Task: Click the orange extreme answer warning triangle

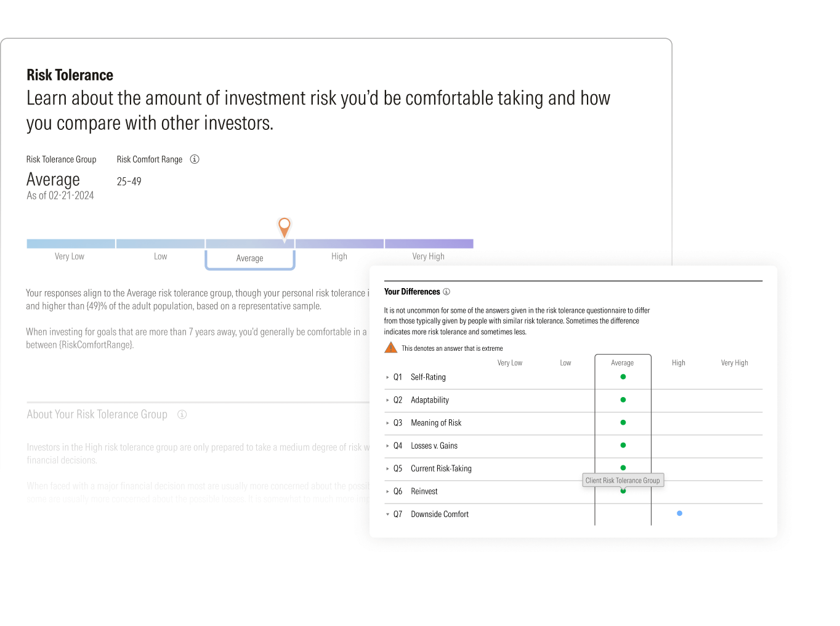Action: coord(390,348)
